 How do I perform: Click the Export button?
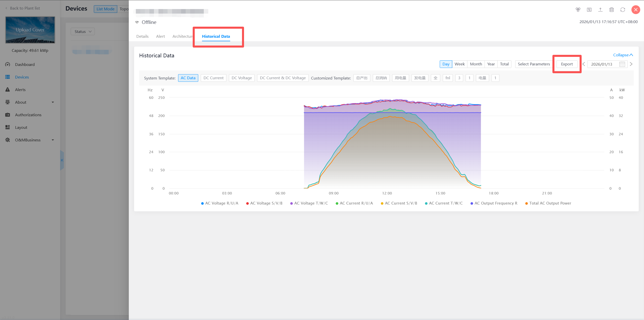(x=567, y=64)
